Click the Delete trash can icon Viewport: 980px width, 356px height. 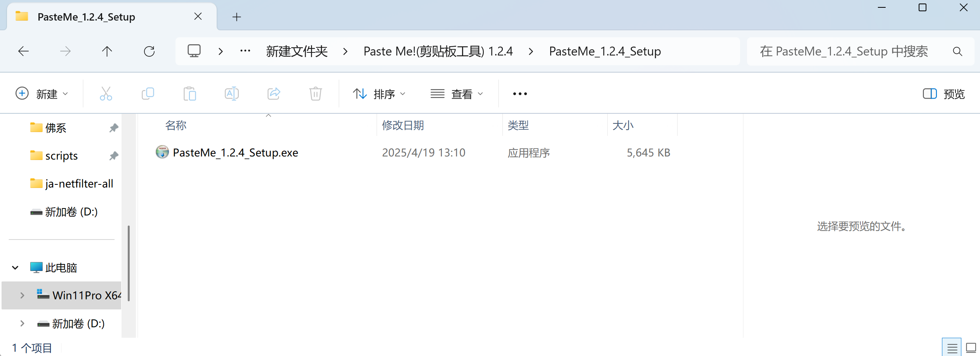(315, 94)
